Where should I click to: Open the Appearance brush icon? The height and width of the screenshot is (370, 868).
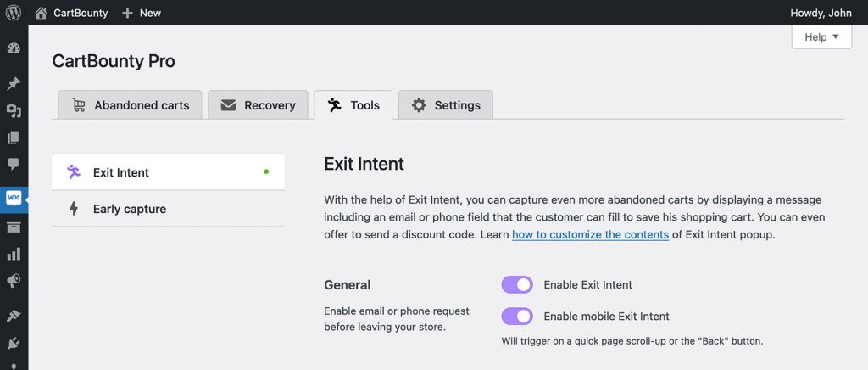click(14, 316)
